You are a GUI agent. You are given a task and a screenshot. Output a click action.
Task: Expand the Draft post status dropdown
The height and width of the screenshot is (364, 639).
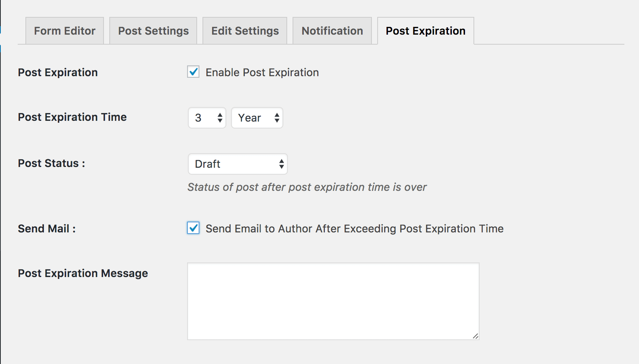tap(238, 164)
